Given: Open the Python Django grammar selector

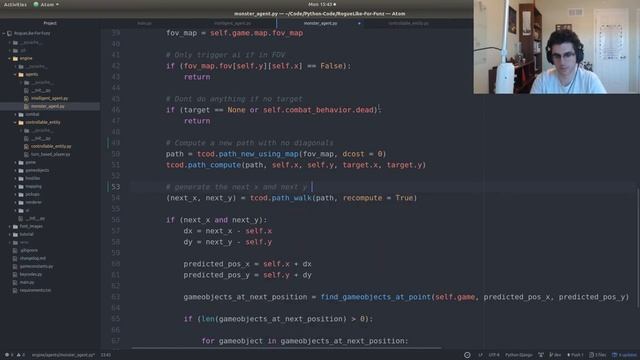Looking at the screenshot, I should pyautogui.click(x=518, y=355).
